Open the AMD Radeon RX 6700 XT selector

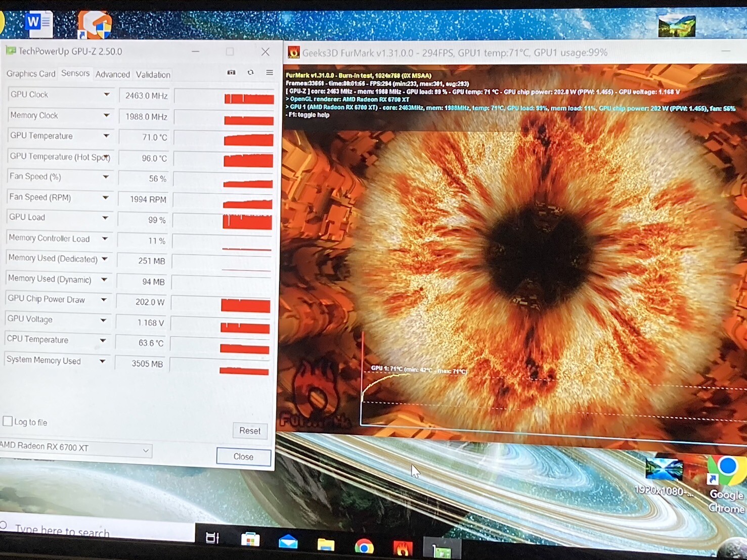[x=76, y=448]
